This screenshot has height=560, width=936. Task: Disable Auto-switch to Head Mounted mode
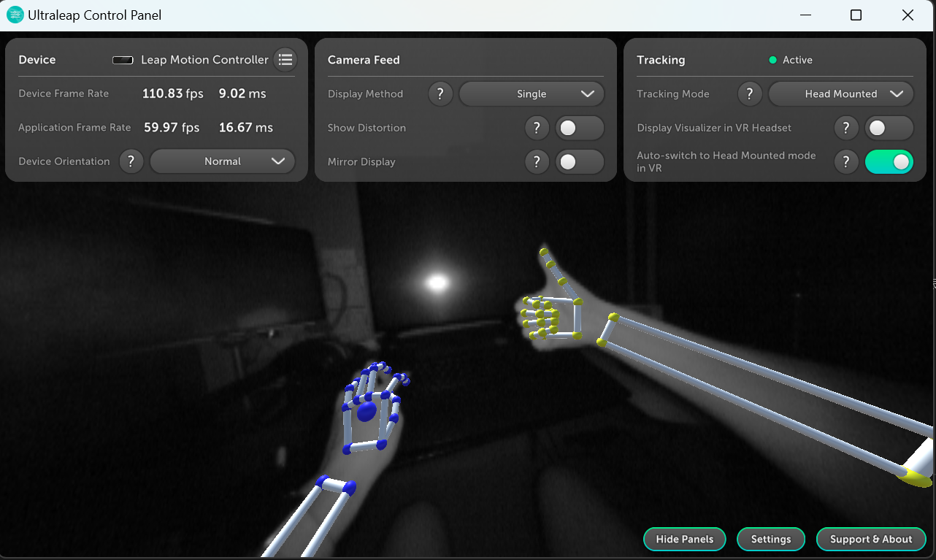tap(889, 162)
